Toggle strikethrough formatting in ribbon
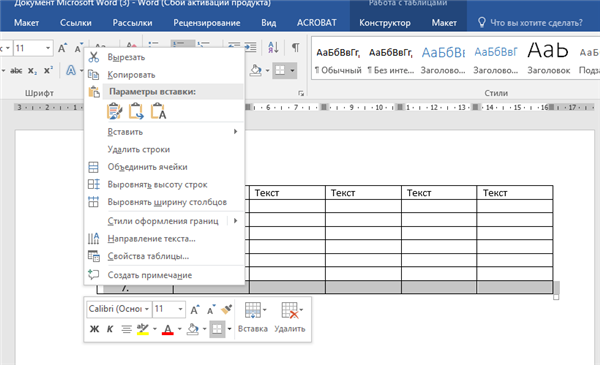The width and height of the screenshot is (600, 365). [x=16, y=71]
